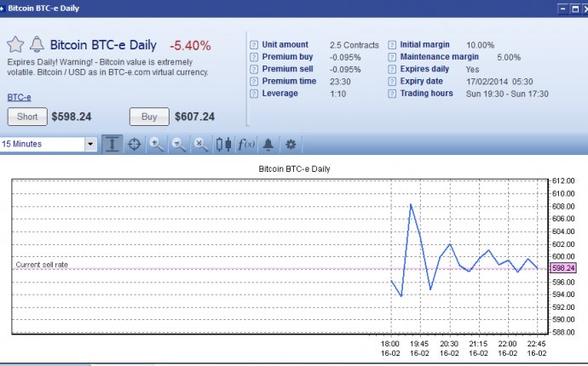Click the Current sell rate chart label
588x366 pixels.
42,265
